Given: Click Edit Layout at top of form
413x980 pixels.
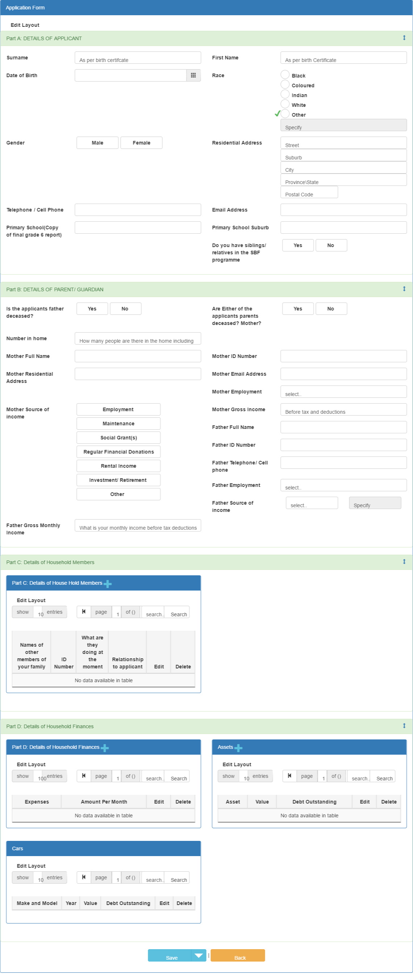Looking at the screenshot, I should (x=25, y=25).
